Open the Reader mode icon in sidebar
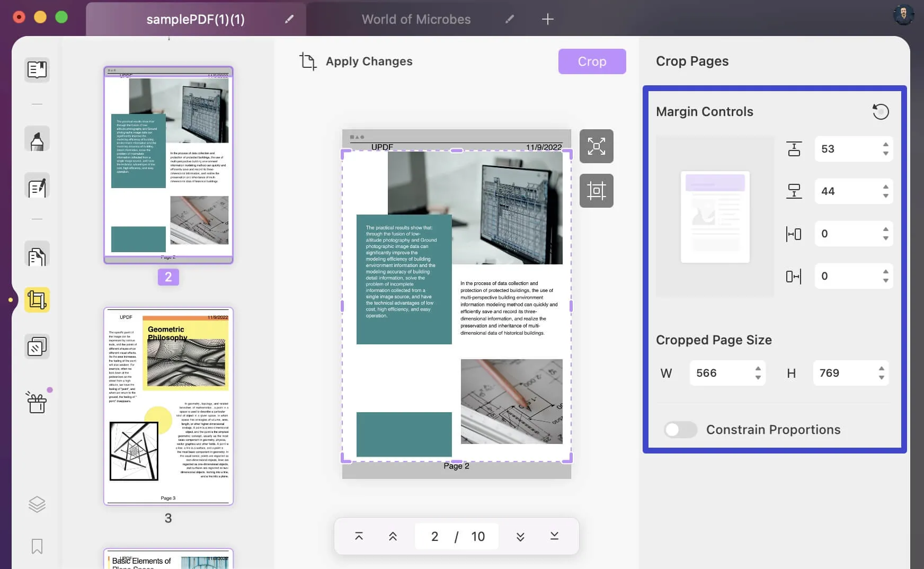The height and width of the screenshot is (569, 924). pyautogui.click(x=37, y=70)
